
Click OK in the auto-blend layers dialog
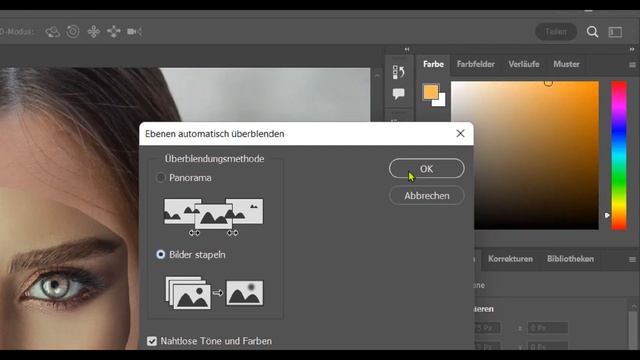click(427, 169)
